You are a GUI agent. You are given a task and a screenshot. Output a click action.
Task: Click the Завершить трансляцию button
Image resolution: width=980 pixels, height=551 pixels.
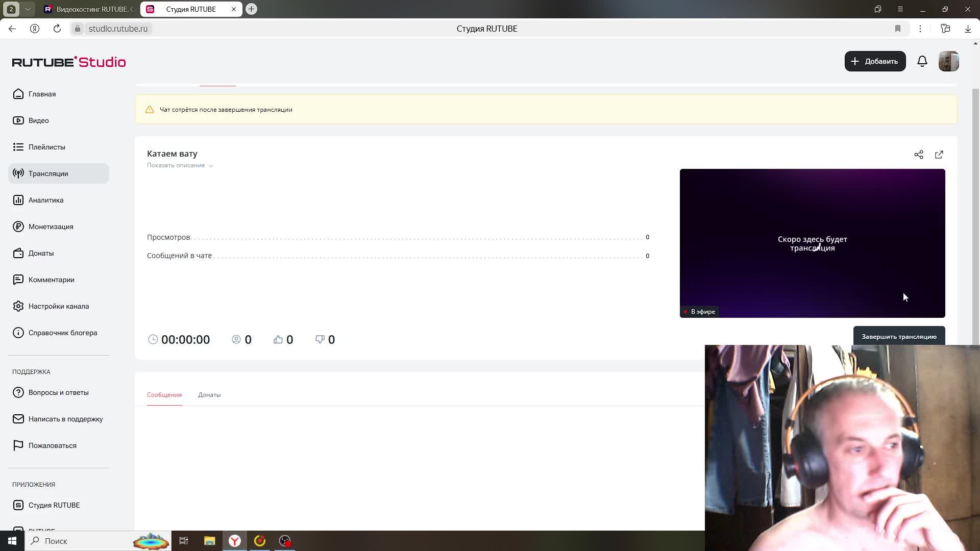pos(898,336)
